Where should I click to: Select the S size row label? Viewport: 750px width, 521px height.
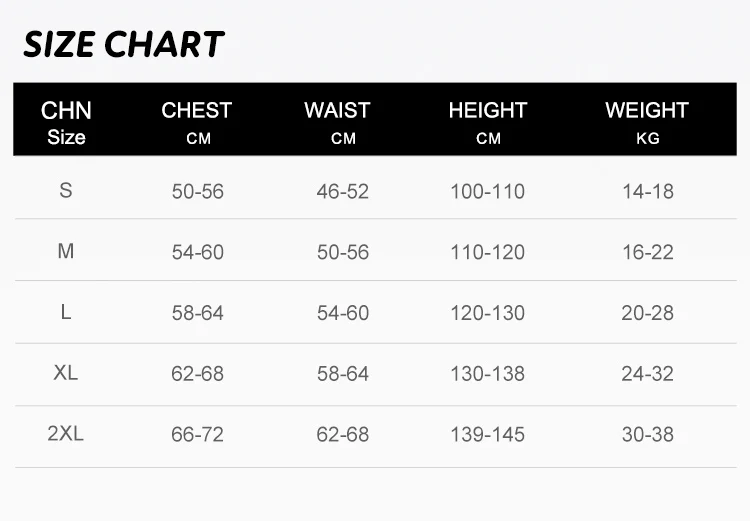66,190
